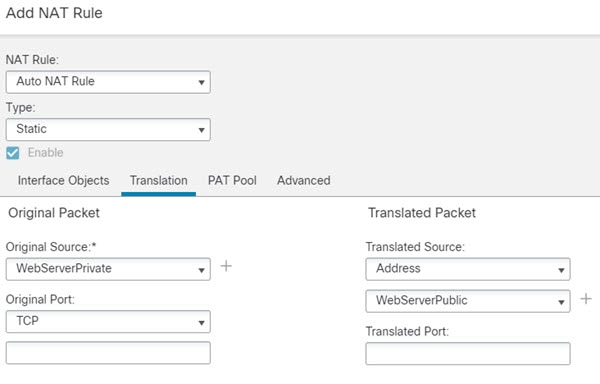Click the Translated Port input field
This screenshot has height=384, width=600.
[468, 353]
